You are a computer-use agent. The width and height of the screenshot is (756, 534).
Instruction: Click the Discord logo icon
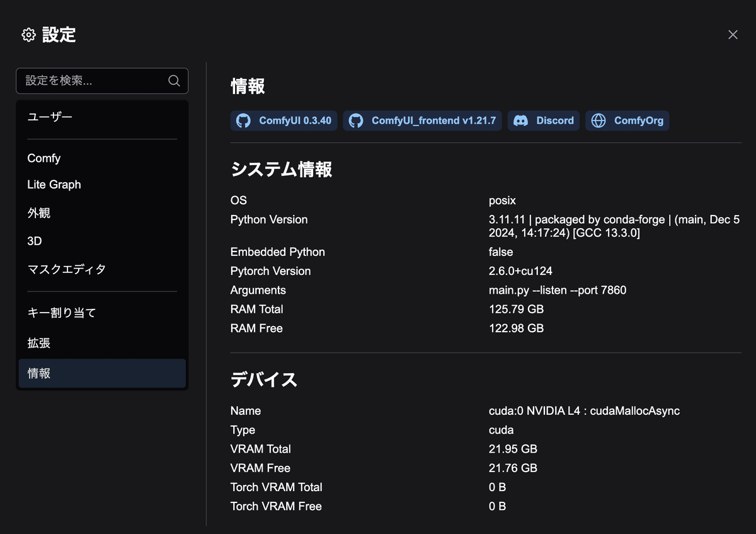520,120
